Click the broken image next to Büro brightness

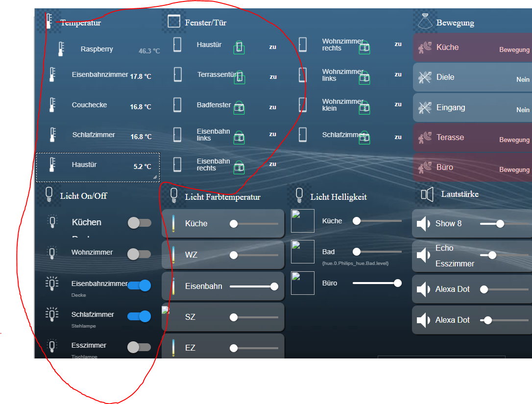[x=303, y=283]
